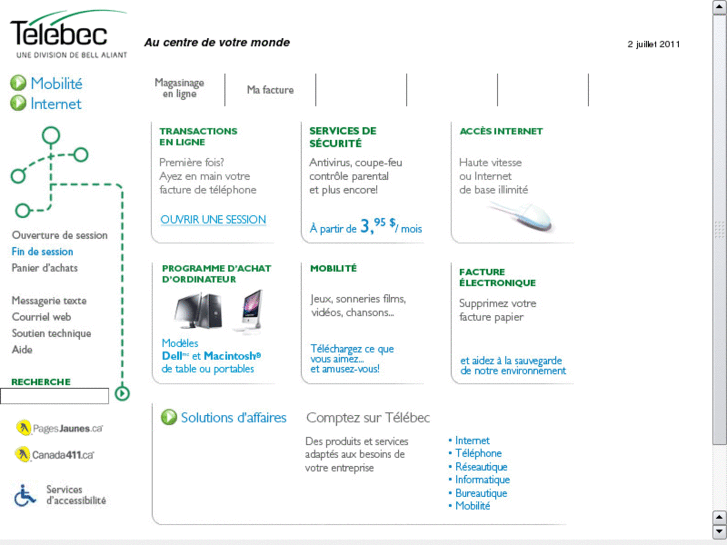Viewport: 727px width, 545px height.
Task: Select the Courriel web link
Action: pyautogui.click(x=42, y=317)
